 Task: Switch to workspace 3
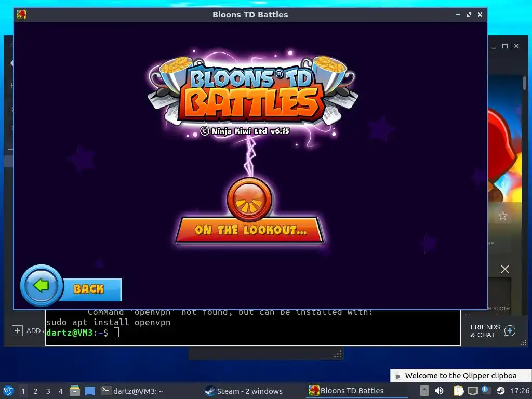tap(48, 391)
